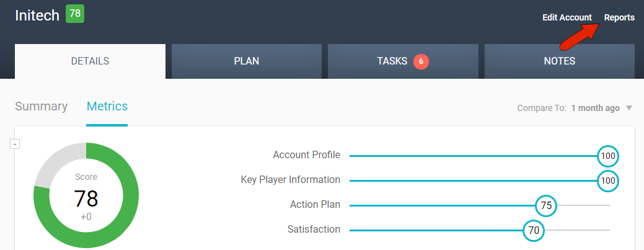Click the Key Player Information slider handle
Image resolution: width=644 pixels, height=250 pixels.
(608, 181)
